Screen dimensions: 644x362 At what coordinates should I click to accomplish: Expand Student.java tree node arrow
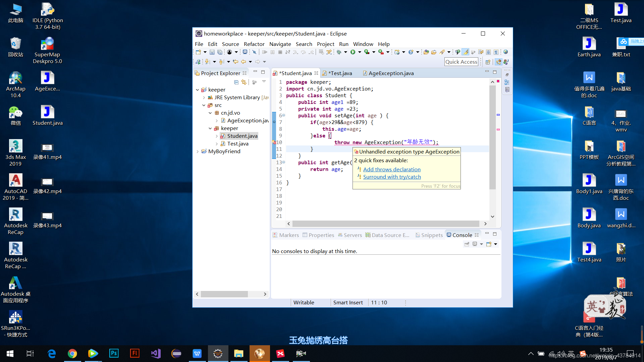[217, 136]
